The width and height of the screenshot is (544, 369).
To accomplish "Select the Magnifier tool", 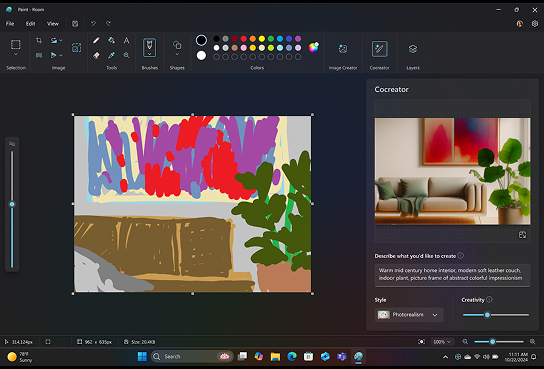I will click(126, 55).
